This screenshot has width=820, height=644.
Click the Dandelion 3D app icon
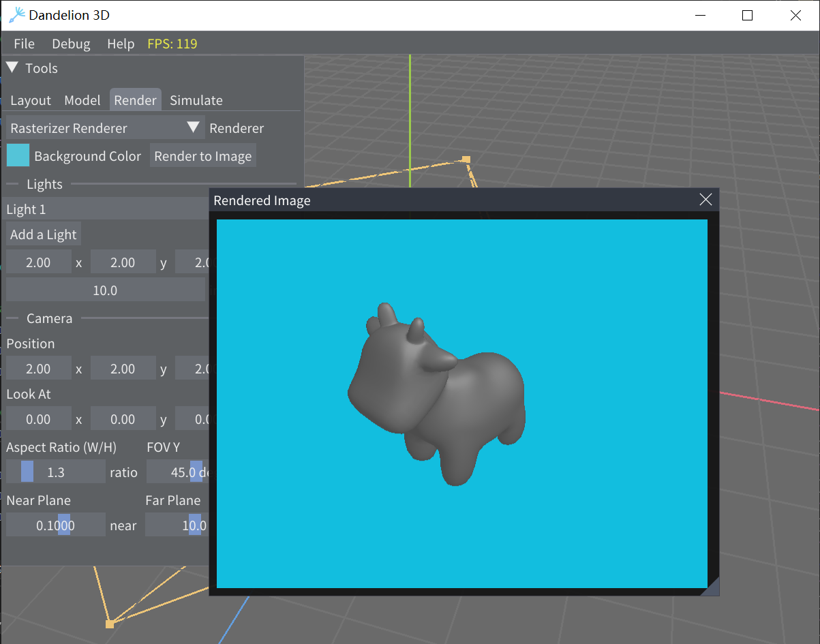point(16,15)
